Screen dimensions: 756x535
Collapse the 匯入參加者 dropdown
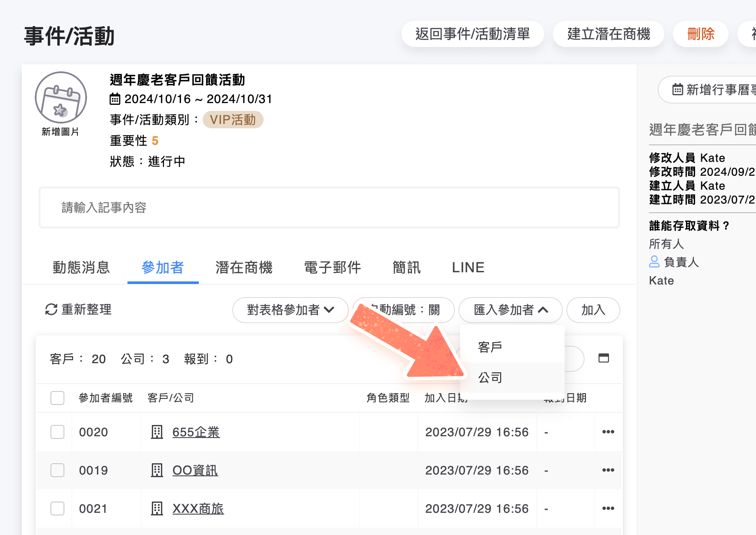(510, 310)
